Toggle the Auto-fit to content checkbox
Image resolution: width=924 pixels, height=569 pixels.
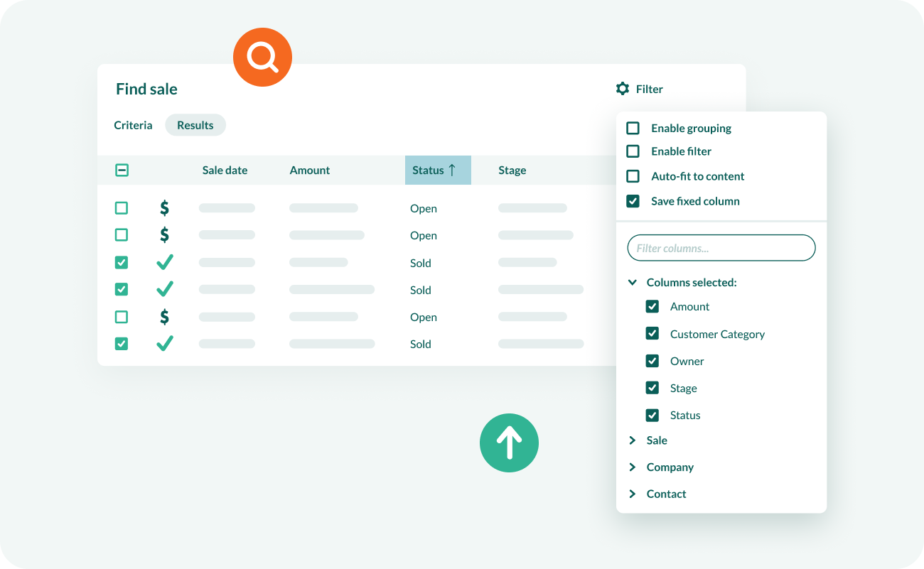pos(633,176)
